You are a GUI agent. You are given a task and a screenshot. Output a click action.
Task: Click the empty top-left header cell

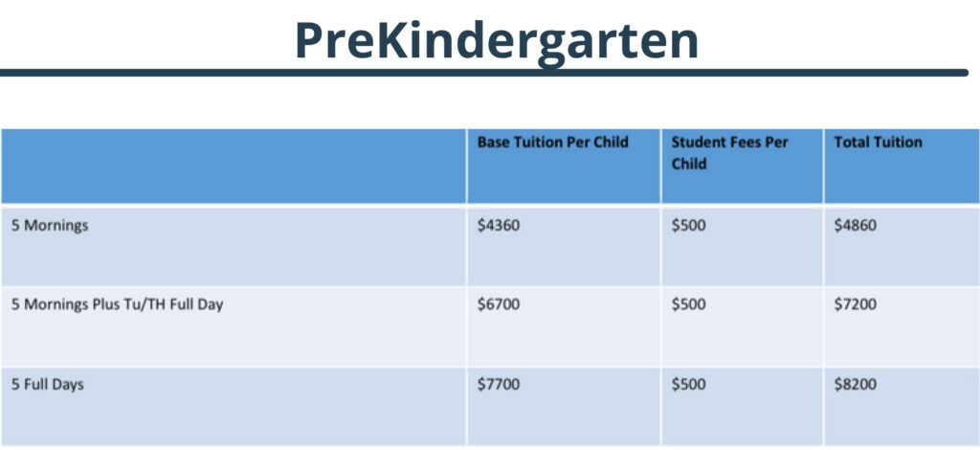(x=234, y=166)
